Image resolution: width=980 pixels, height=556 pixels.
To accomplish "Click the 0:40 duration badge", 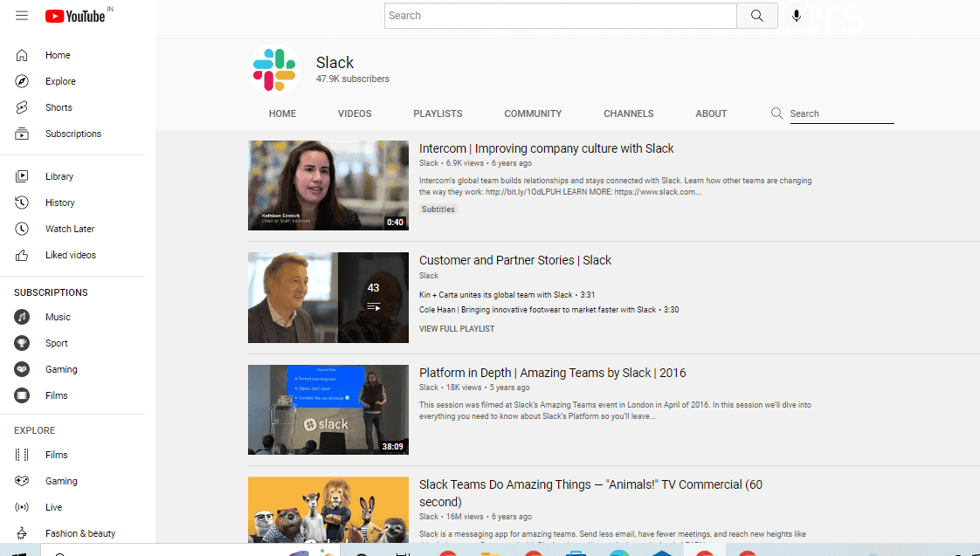I will [x=395, y=222].
